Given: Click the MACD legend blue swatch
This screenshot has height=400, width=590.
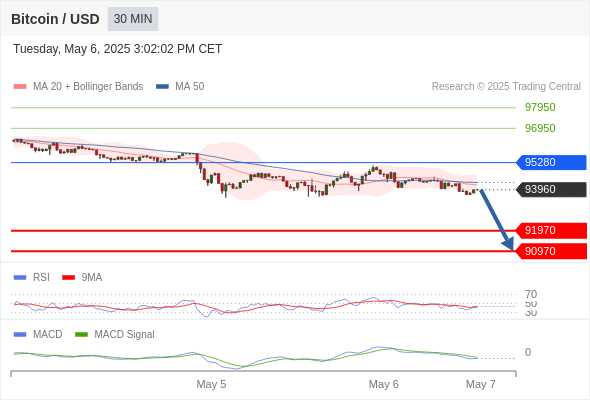Looking at the screenshot, I should click(x=20, y=335).
